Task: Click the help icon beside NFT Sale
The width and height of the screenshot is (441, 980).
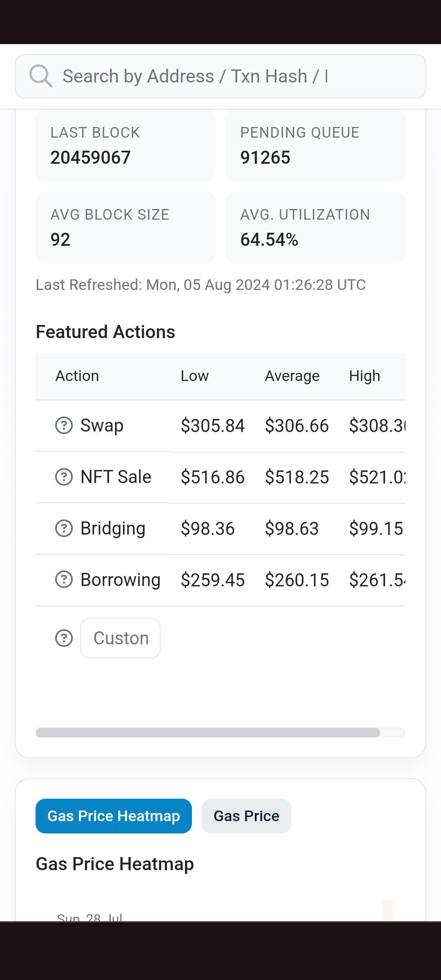Action: (x=64, y=477)
